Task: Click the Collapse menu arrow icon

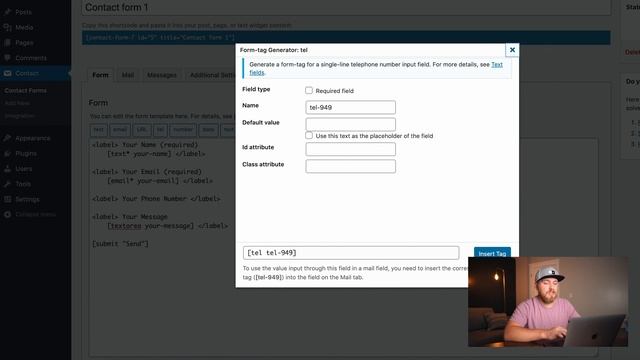Action: [7, 214]
